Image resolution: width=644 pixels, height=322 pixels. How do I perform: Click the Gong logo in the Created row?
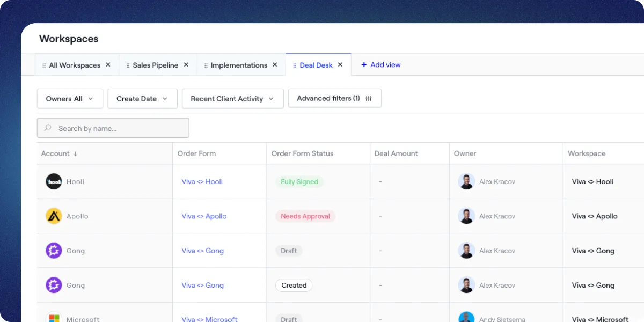[x=54, y=285]
